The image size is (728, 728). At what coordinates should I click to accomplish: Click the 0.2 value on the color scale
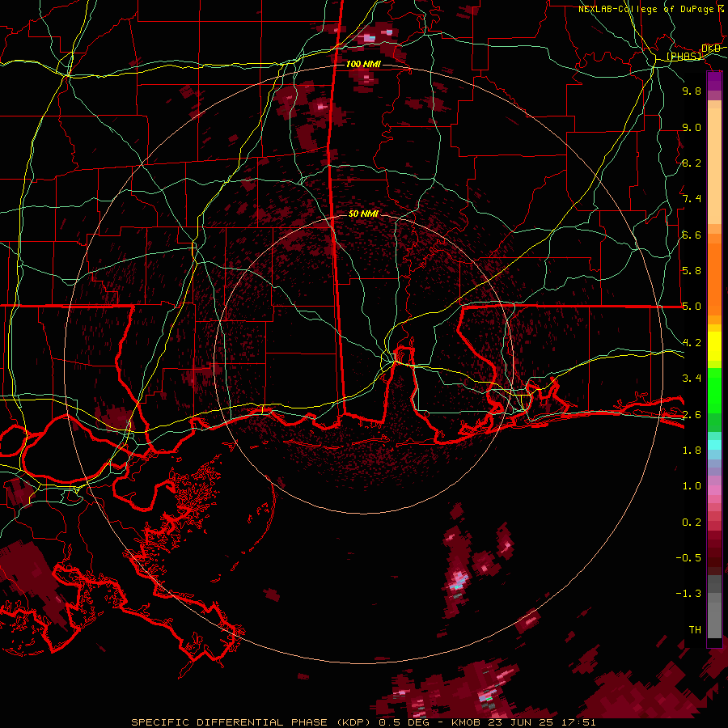coord(692,523)
